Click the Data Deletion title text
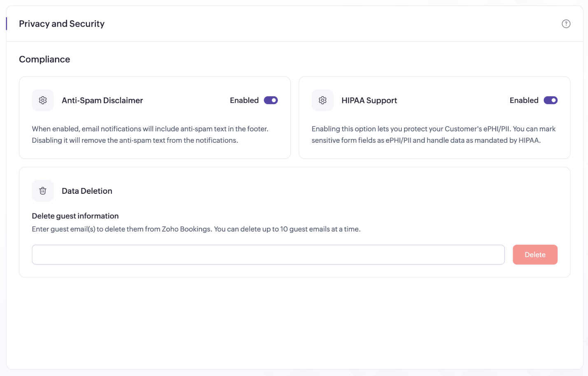The height and width of the screenshot is (376, 588). point(87,191)
